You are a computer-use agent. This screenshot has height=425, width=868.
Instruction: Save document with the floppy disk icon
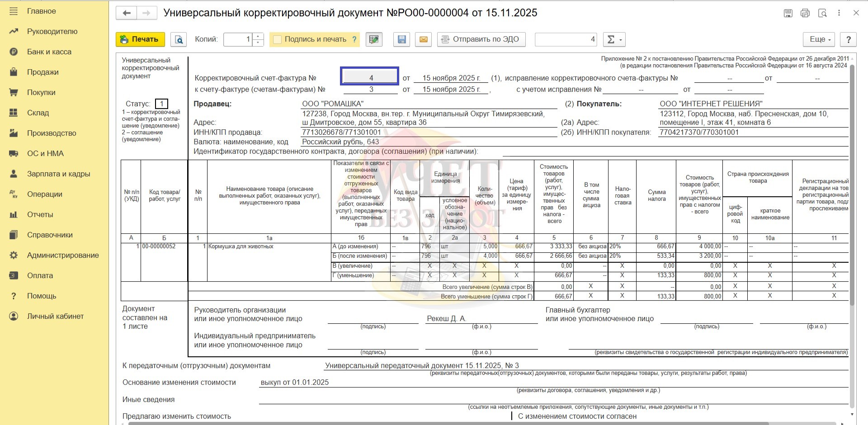[401, 40]
